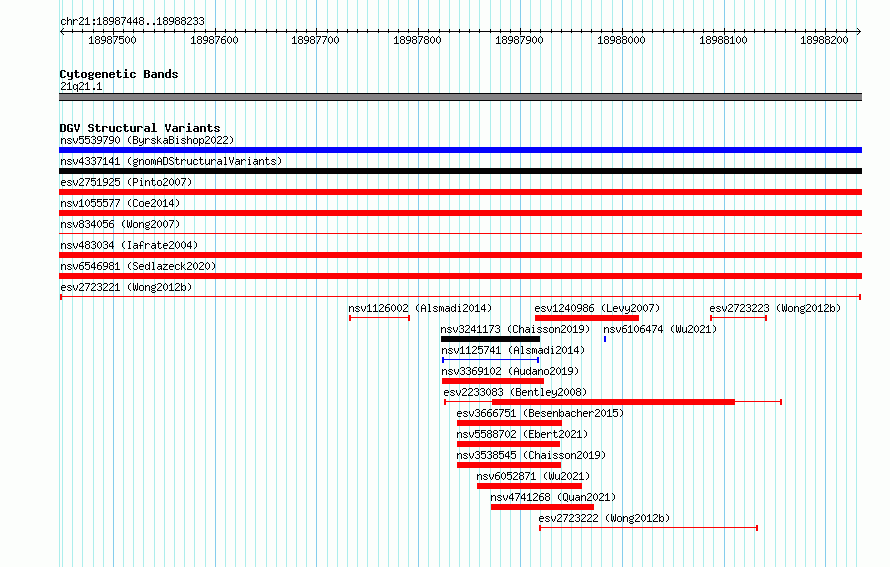Click the thin nsv834056 Wong2007 line
Image resolution: width=890 pixels, height=567 pixels.
coord(460,233)
